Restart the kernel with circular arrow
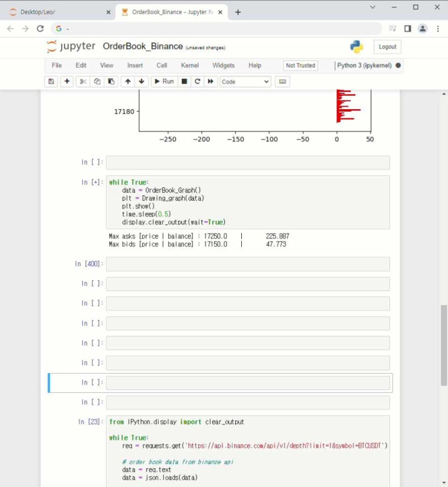Screen dimensions: 448x487 pyautogui.click(x=197, y=81)
